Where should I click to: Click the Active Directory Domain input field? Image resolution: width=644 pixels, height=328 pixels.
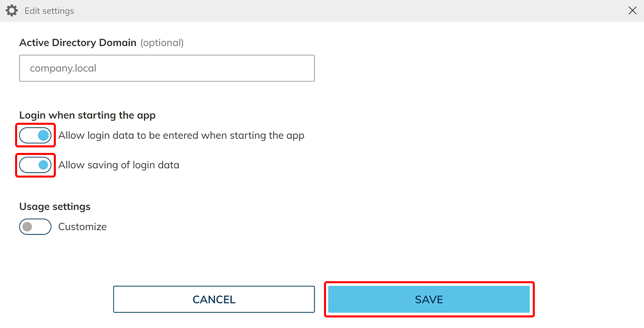(167, 68)
